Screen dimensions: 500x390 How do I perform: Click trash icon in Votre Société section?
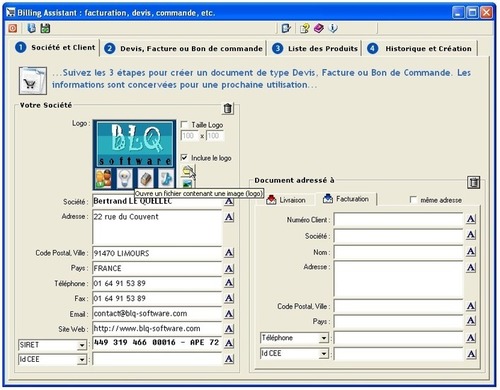click(228, 108)
